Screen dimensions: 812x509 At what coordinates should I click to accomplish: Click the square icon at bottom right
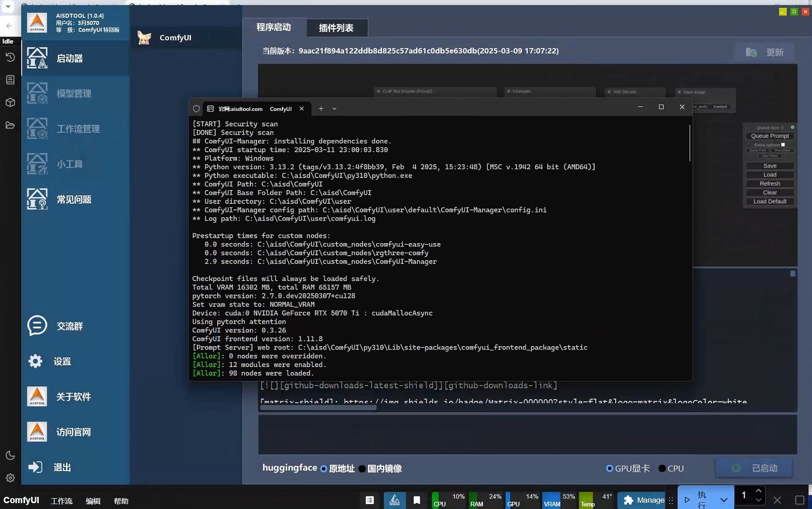pyautogui.click(x=800, y=500)
